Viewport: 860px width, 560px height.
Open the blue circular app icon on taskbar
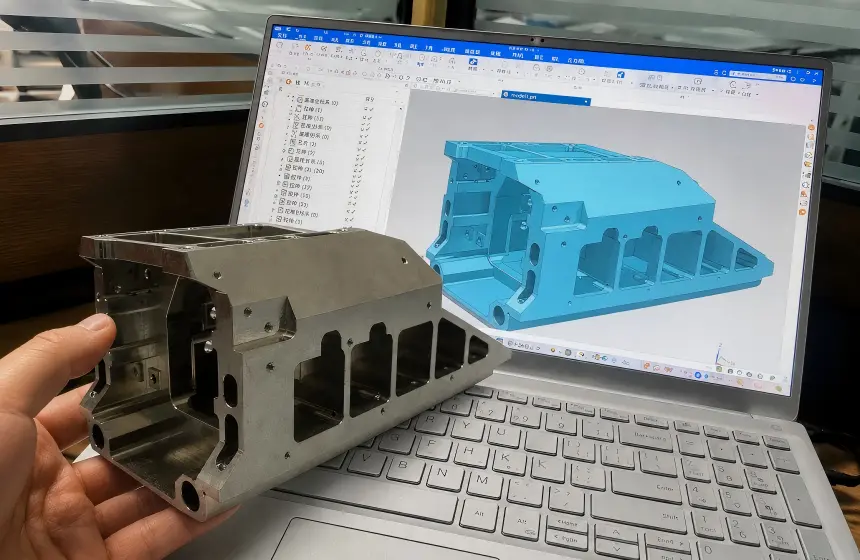point(698,375)
